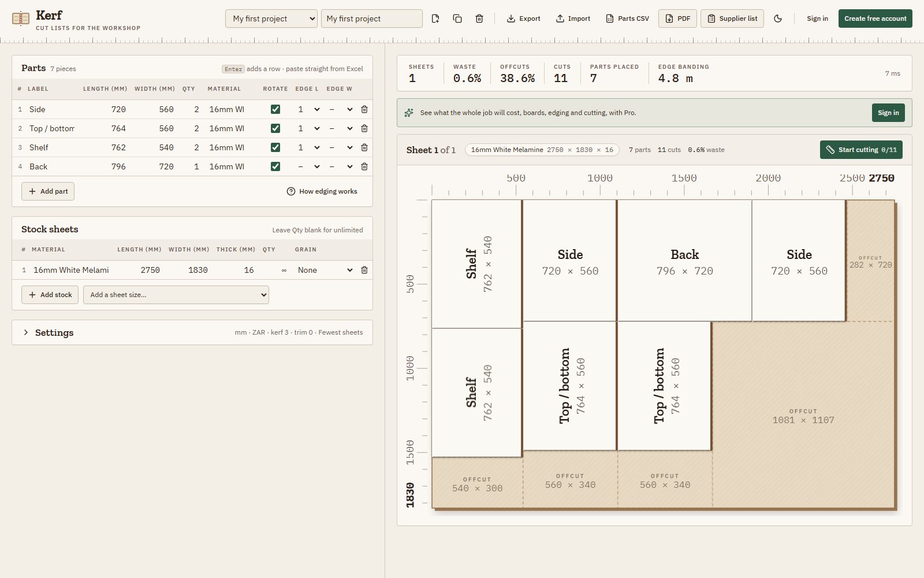Toggle Rotate checkbox for Back part
Screen dimensions: 924x578
(x=275, y=166)
